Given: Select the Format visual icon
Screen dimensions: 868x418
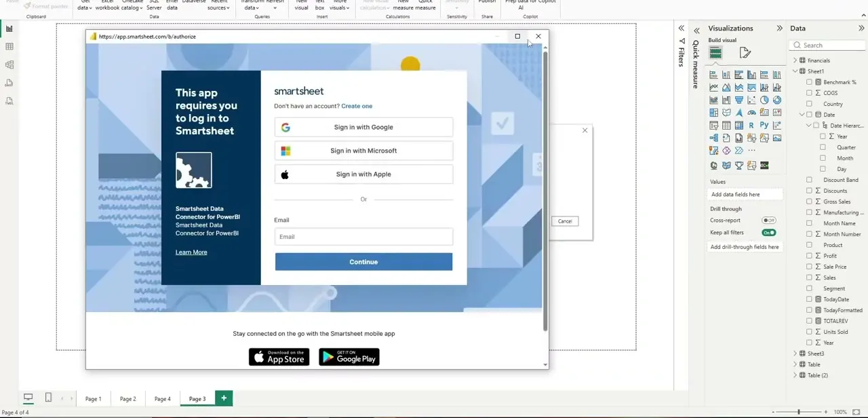Looking at the screenshot, I should (x=745, y=53).
